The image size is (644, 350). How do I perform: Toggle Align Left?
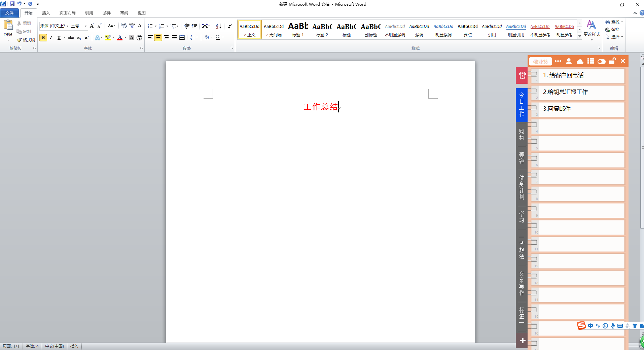point(150,37)
